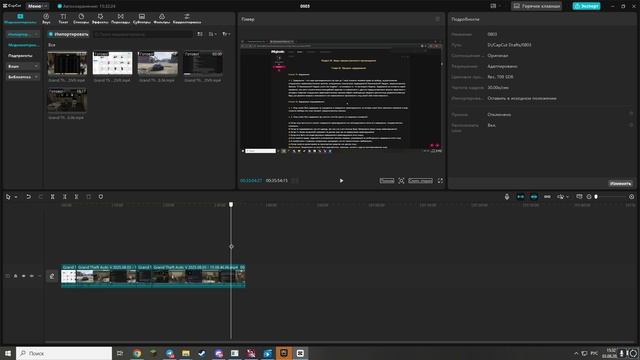Click the playhead handle on ruler
Viewport: 640px width, 360px height.
(x=231, y=204)
